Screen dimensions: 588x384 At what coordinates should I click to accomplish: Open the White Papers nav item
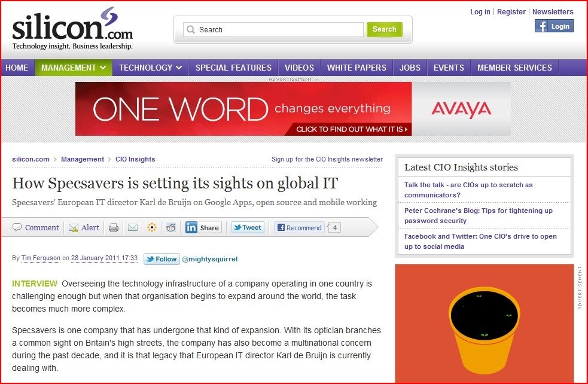pos(357,68)
